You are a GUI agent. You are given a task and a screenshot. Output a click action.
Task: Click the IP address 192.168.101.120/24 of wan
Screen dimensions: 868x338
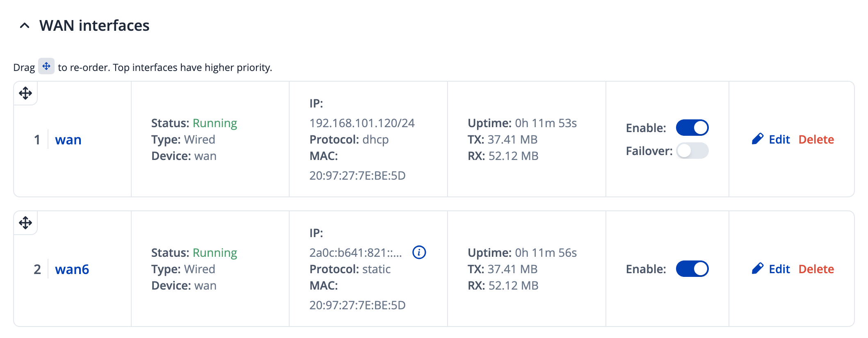point(362,123)
